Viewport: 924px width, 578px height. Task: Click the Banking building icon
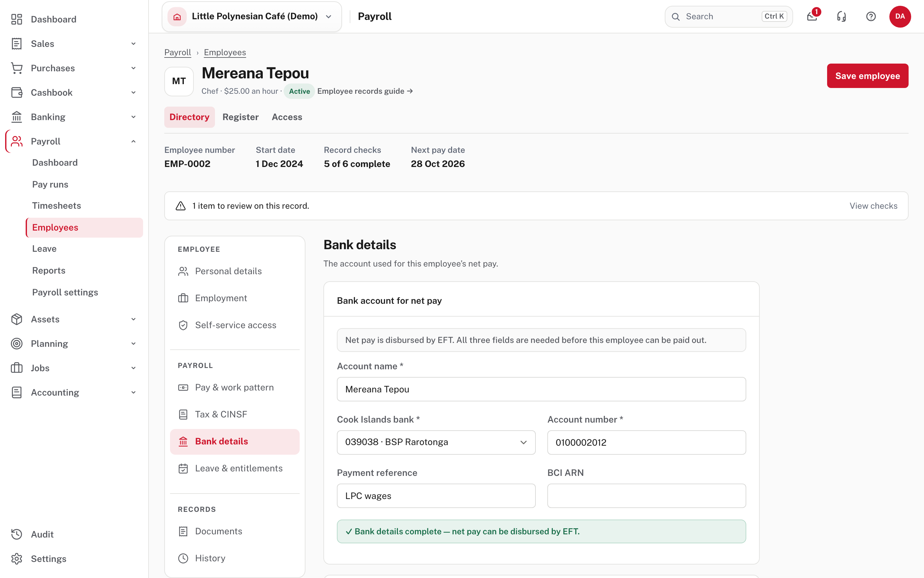point(16,117)
